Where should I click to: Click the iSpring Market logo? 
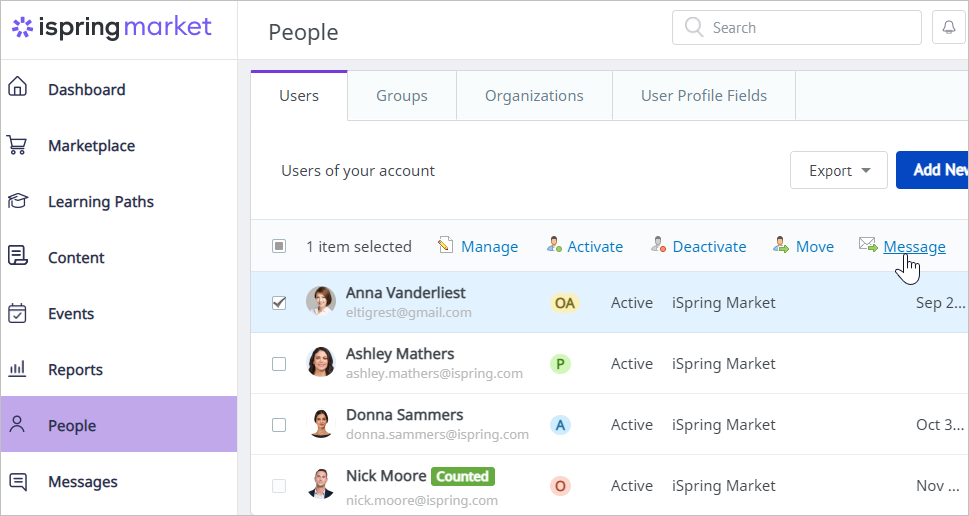pos(112,27)
